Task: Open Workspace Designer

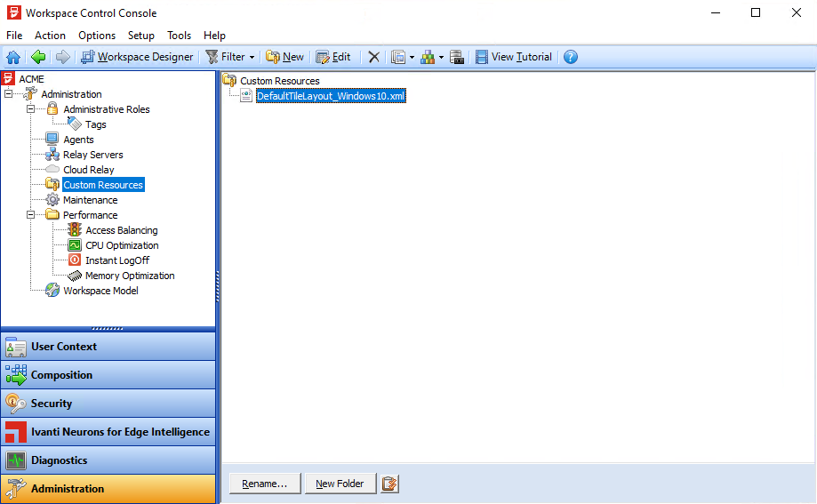Action: coord(137,57)
